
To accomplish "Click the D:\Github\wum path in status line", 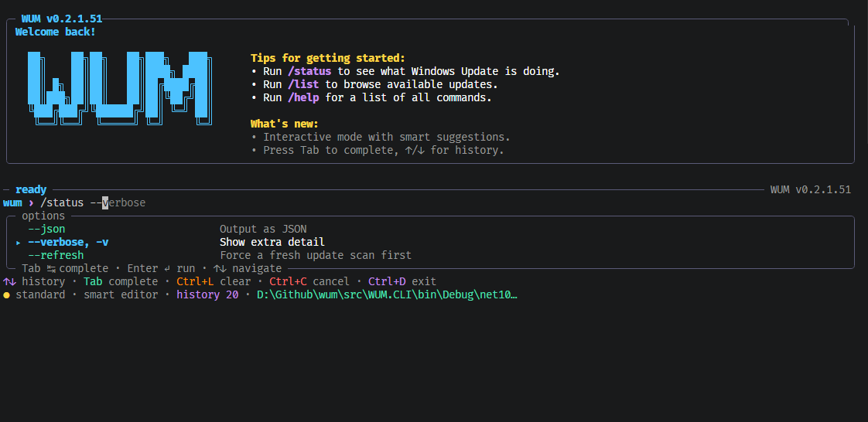I will [x=387, y=295].
